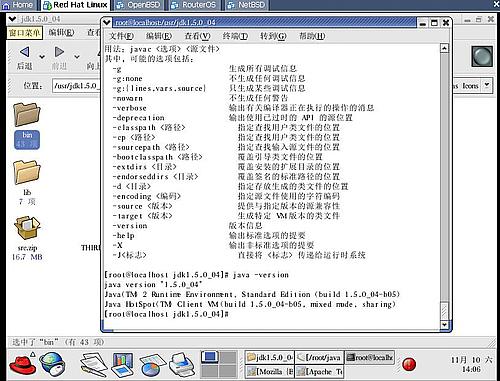Click the [/root/java taskbar button
The image size is (500, 381).
point(319,358)
